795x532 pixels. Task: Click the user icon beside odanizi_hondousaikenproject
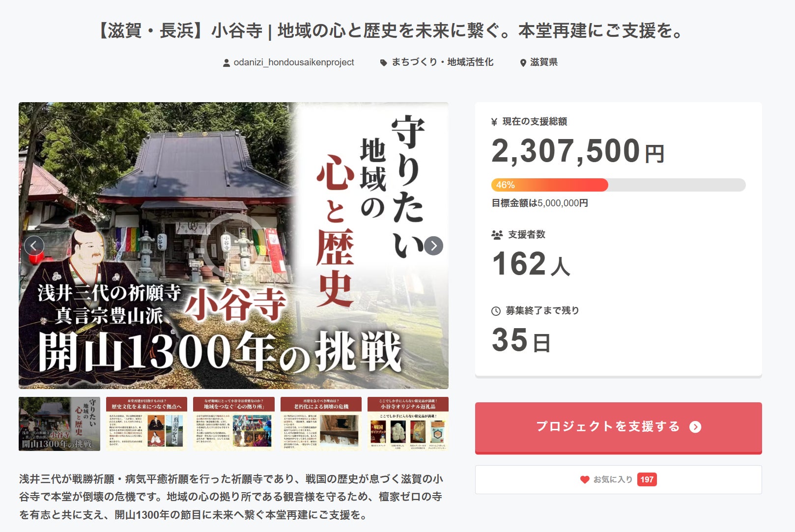(226, 63)
